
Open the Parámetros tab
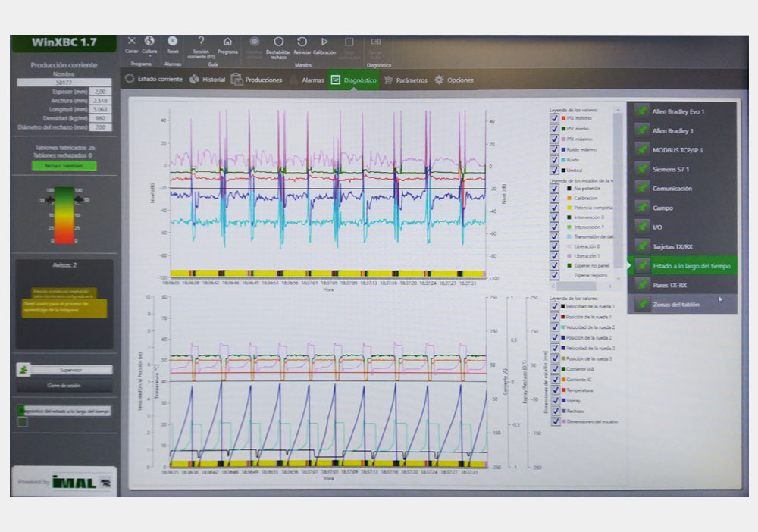[406, 80]
